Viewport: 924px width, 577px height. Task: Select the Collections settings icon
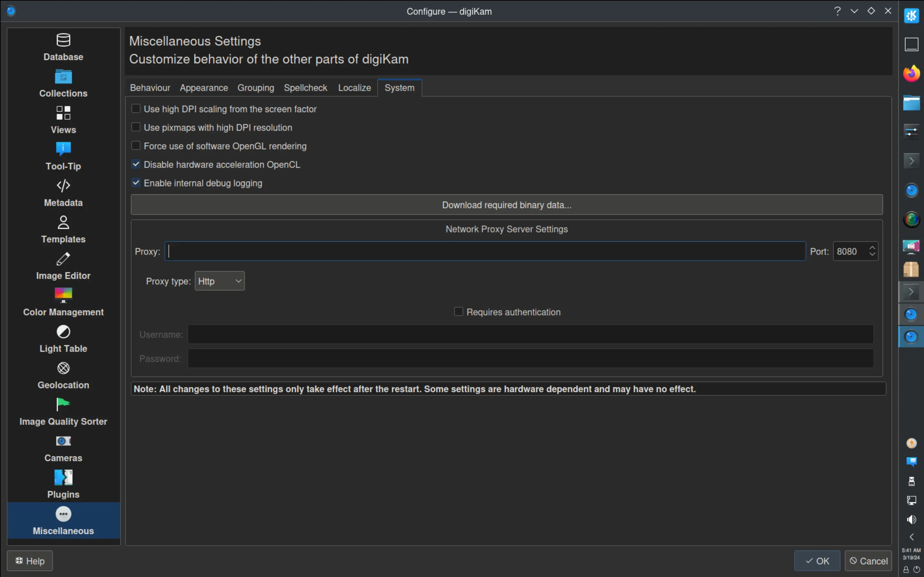63,82
